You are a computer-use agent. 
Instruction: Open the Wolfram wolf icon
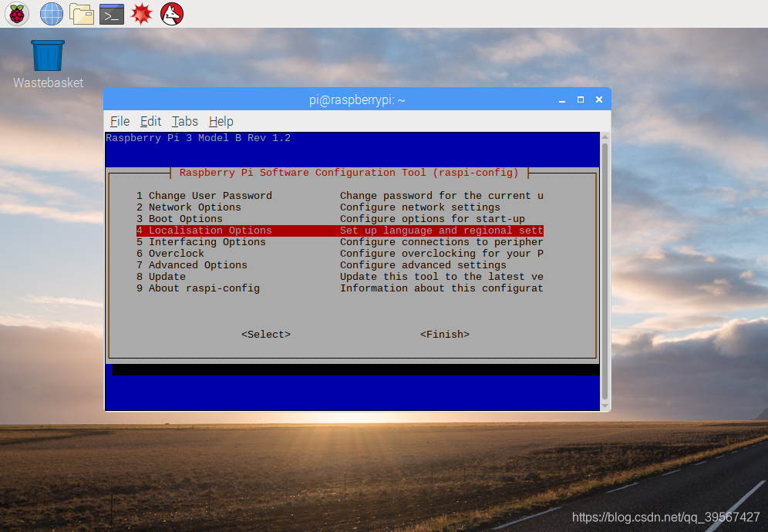(x=172, y=14)
